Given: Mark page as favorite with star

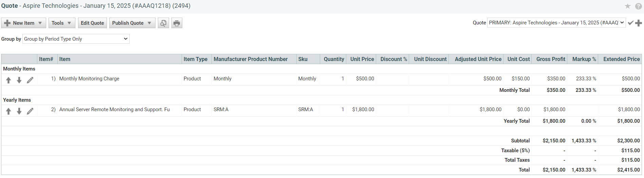Looking at the screenshot, I should click(x=628, y=6).
